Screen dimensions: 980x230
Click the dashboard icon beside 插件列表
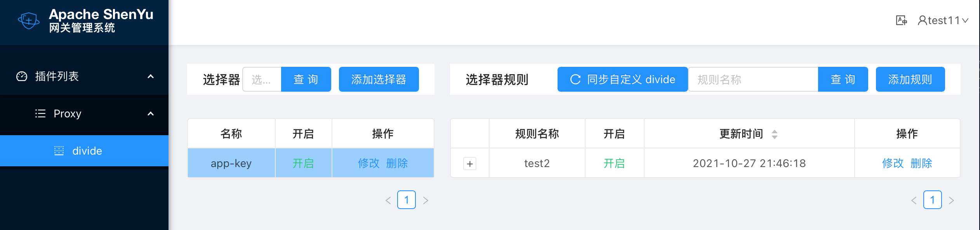pos(22,76)
